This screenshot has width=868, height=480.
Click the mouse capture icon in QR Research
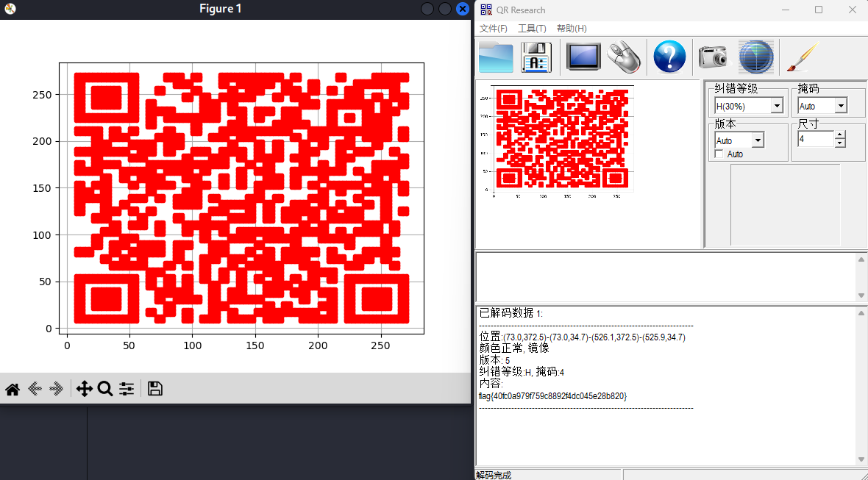[x=624, y=57]
